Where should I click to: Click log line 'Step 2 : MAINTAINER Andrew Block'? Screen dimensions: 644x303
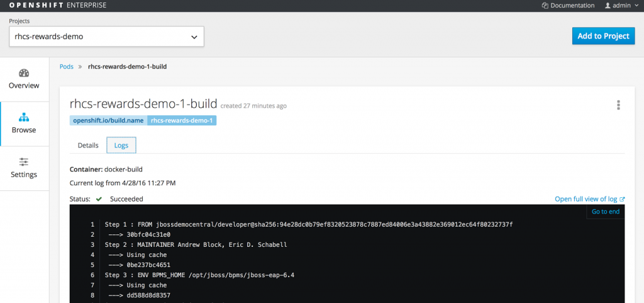pos(196,245)
